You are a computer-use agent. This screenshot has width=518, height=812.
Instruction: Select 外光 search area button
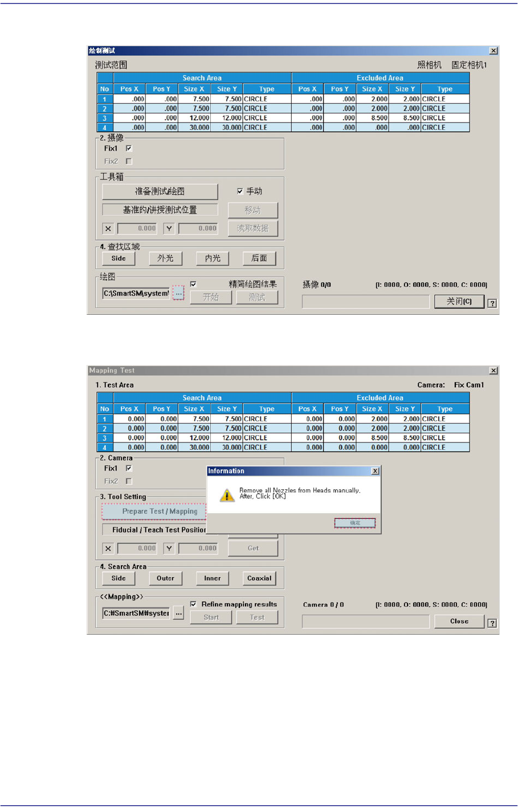(x=165, y=258)
